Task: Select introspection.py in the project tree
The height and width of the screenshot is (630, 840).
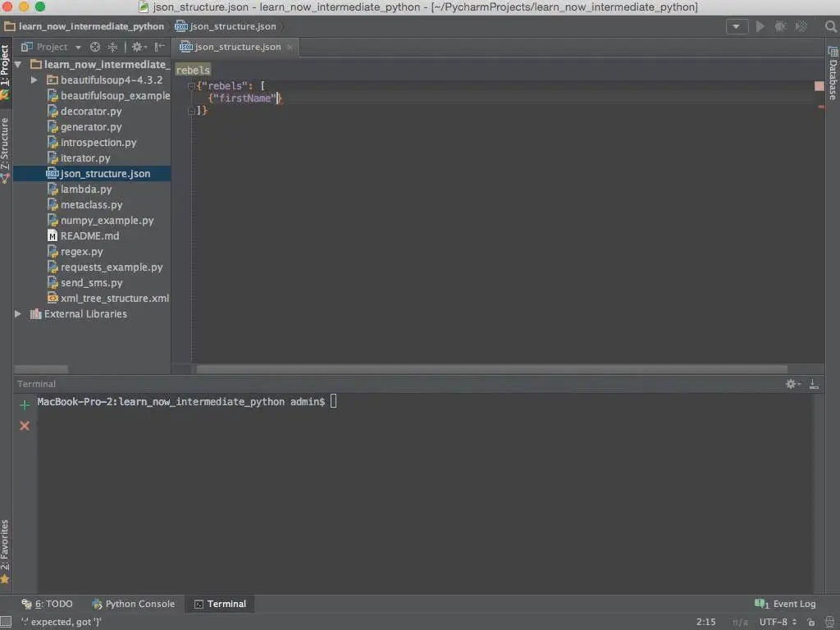Action: point(98,143)
